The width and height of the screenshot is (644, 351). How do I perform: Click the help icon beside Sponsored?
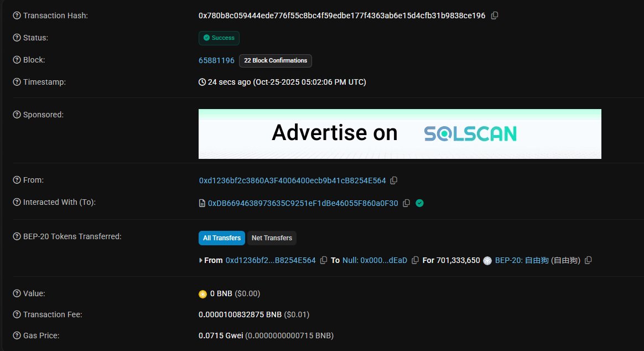click(17, 115)
